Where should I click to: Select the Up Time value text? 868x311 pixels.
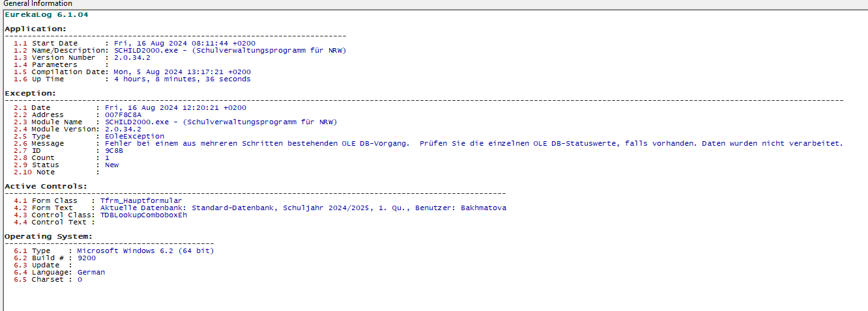182,79
